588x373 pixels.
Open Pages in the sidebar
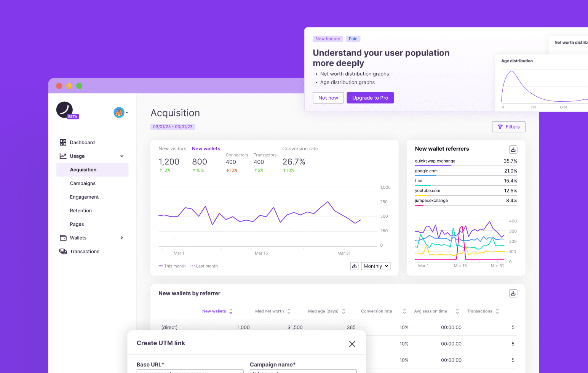point(77,225)
